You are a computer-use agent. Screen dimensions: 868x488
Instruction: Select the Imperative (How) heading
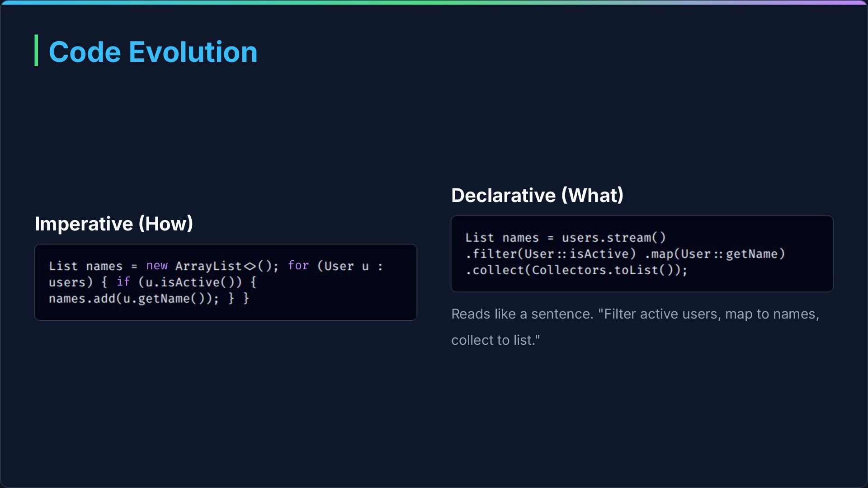coord(114,224)
